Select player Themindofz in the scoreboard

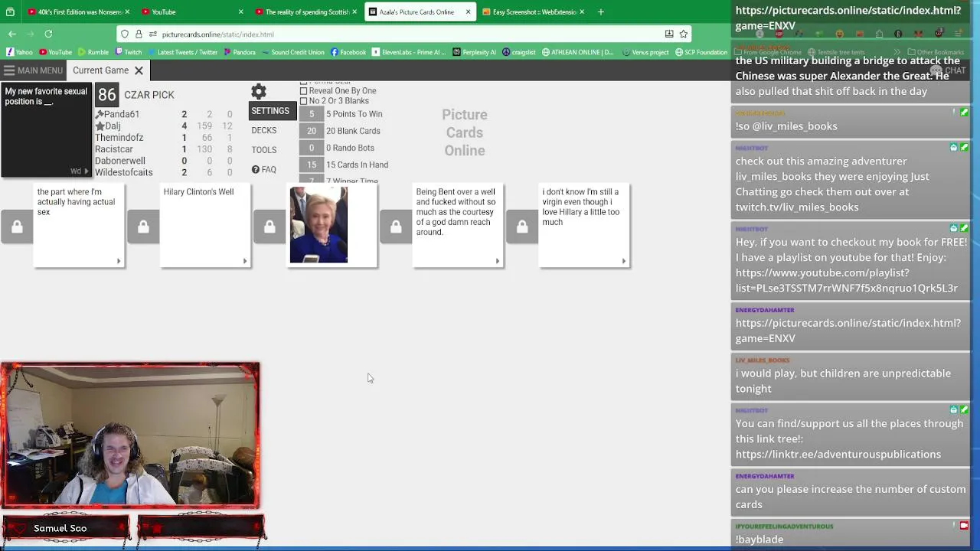119,138
